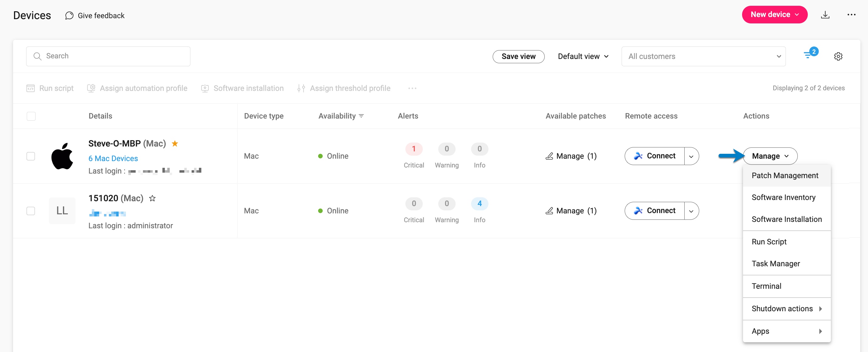Screen dimensions: 868x352
Task: Manage patches for Steve-O-MBP
Action: point(571,156)
